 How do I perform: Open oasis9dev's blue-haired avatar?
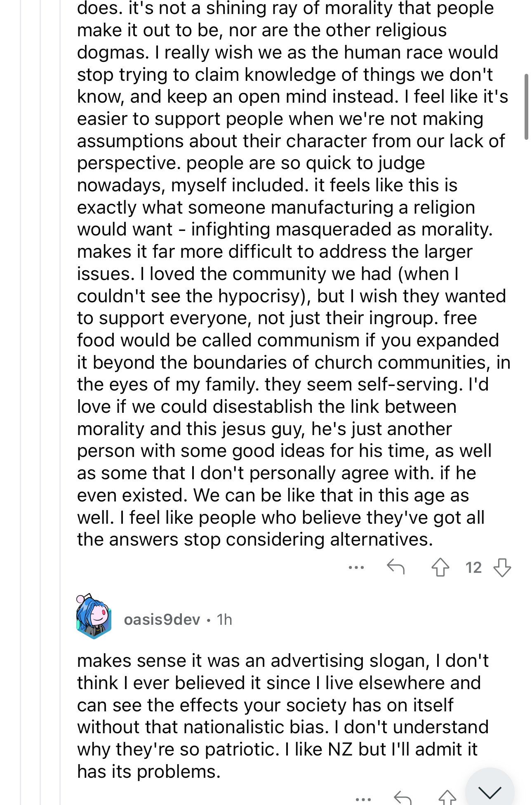click(94, 617)
